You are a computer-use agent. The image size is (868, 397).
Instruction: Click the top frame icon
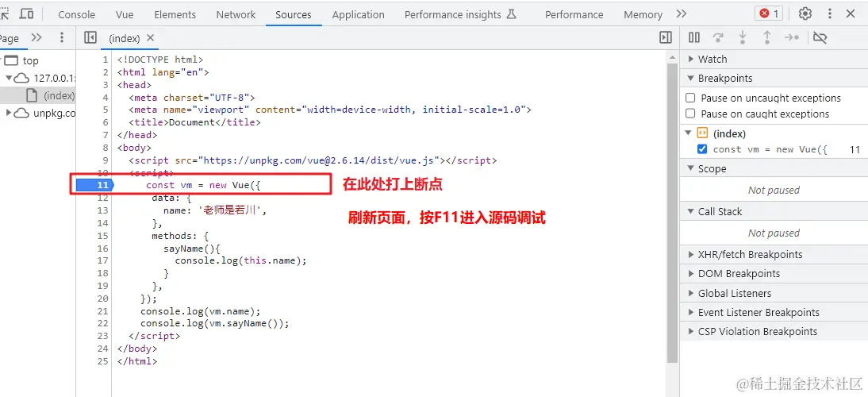coord(12,61)
